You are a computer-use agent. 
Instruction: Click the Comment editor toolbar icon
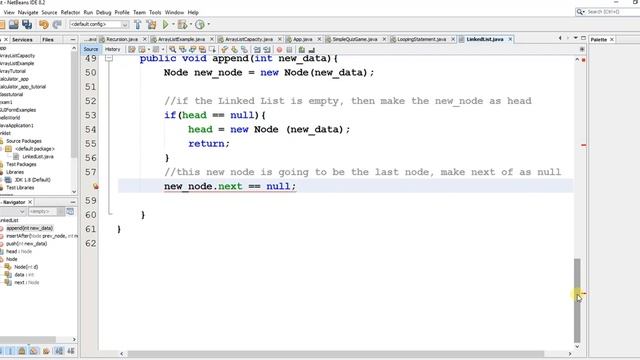[301, 49]
